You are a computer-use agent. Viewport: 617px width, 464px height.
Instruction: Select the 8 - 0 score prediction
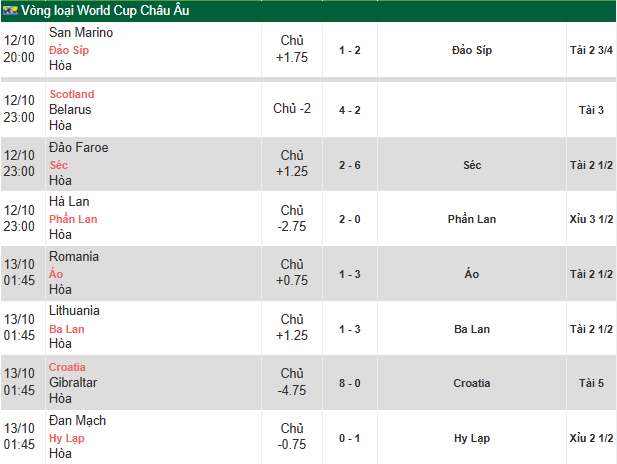point(350,383)
